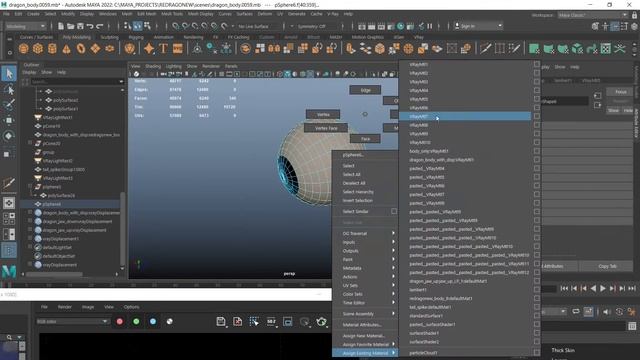Click the undo arrow icon

tap(90, 26)
